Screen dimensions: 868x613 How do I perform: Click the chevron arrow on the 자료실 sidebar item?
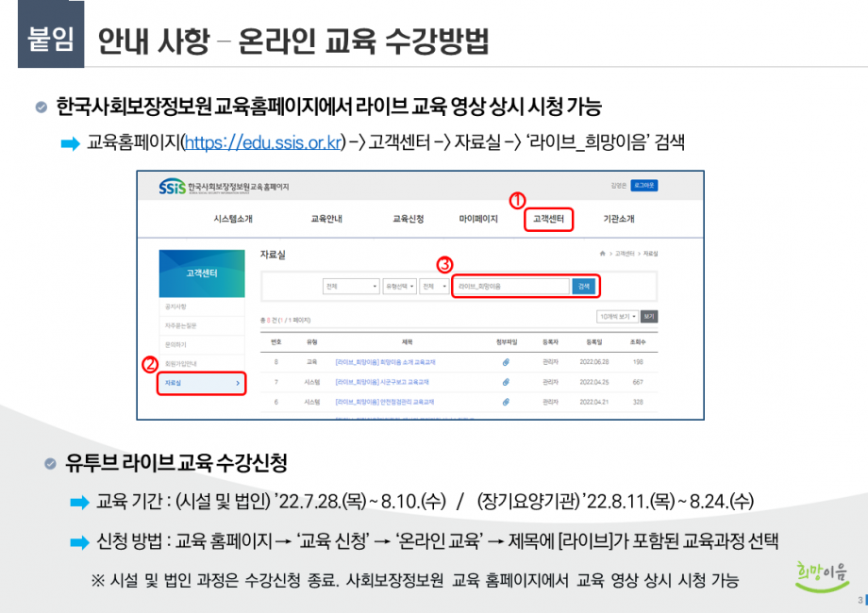coord(238,383)
